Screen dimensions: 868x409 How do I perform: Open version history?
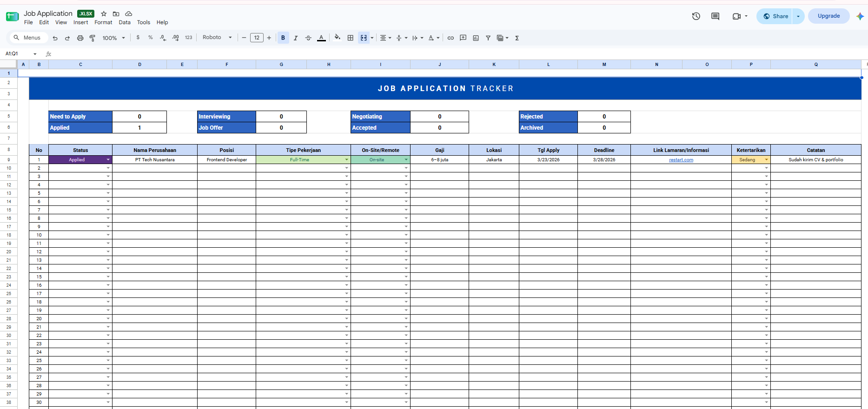click(696, 16)
